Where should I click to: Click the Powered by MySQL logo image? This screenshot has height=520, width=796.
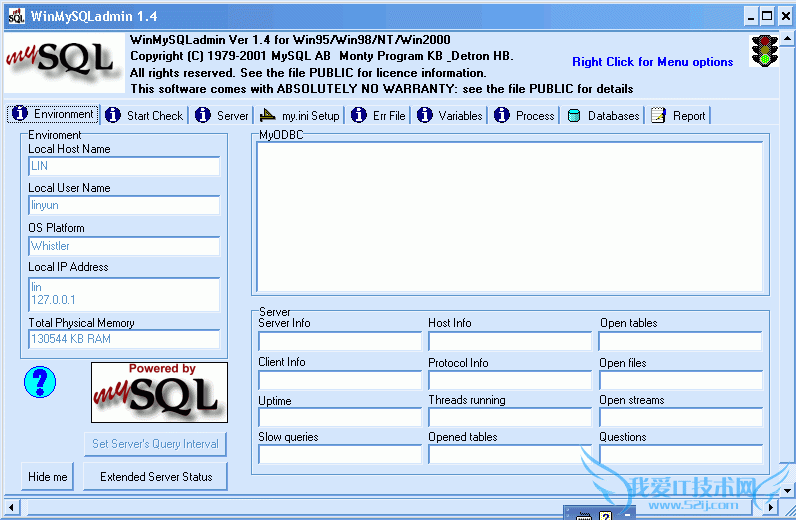point(159,392)
